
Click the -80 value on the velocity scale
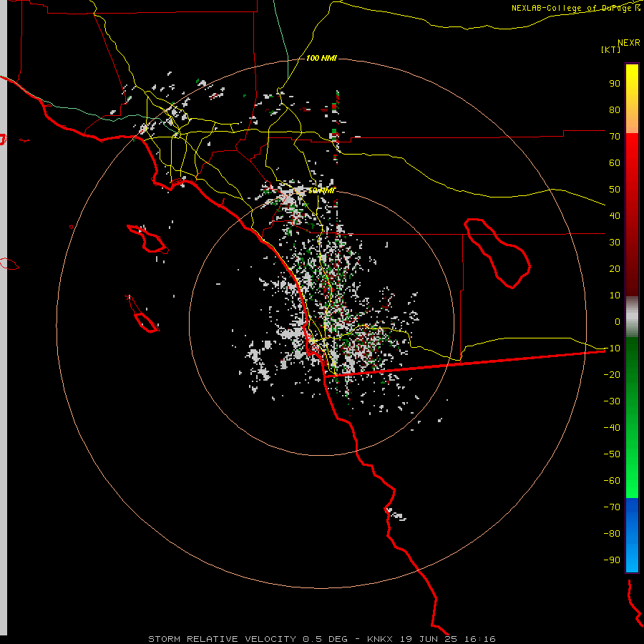(x=612, y=534)
